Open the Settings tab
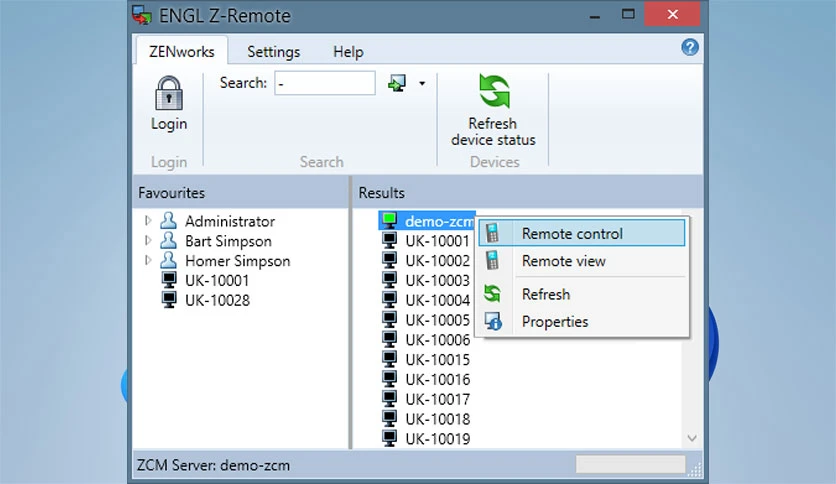836x484 pixels. point(274,52)
